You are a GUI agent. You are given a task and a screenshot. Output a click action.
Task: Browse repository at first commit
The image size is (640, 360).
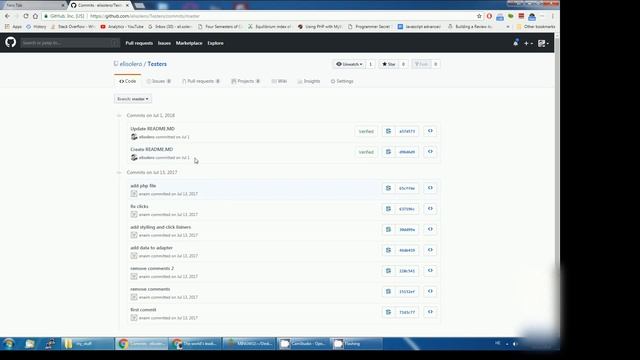point(430,312)
